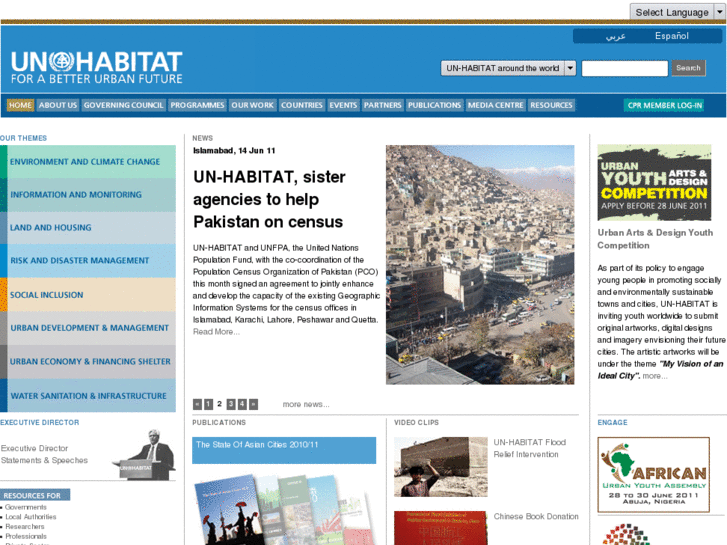Image resolution: width=727 pixels, height=545 pixels.
Task: Open Chinese Book Donation link
Action: [x=536, y=516]
